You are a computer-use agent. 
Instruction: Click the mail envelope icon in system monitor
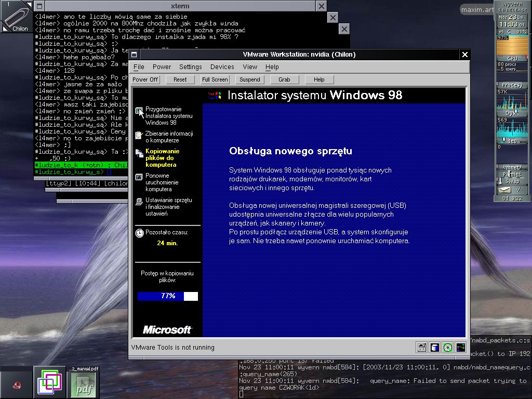coord(504,190)
